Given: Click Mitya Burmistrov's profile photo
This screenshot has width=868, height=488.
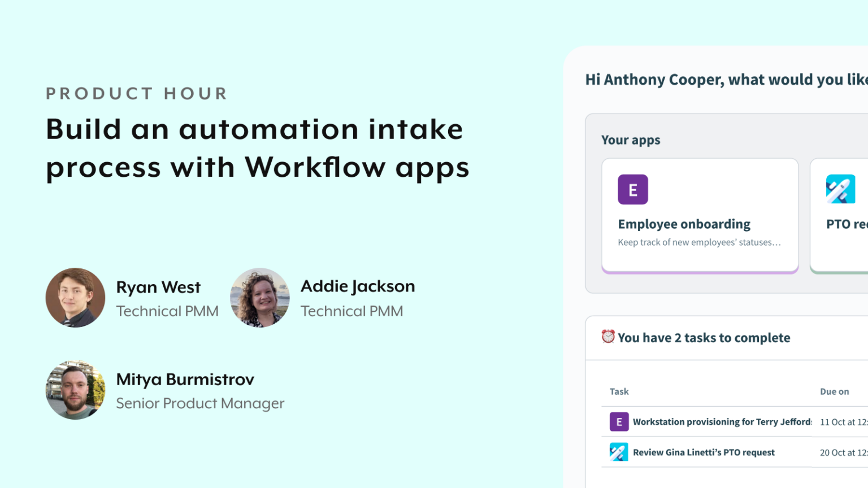Looking at the screenshot, I should click(75, 389).
